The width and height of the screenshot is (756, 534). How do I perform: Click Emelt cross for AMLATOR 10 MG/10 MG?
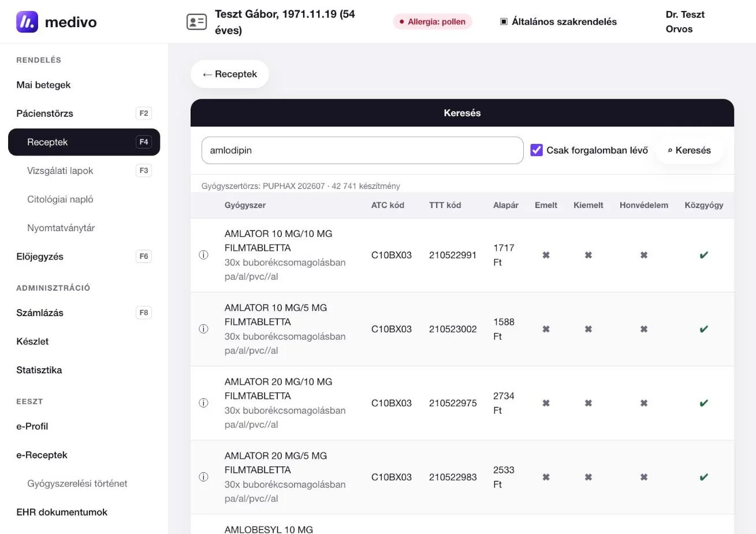tap(546, 255)
